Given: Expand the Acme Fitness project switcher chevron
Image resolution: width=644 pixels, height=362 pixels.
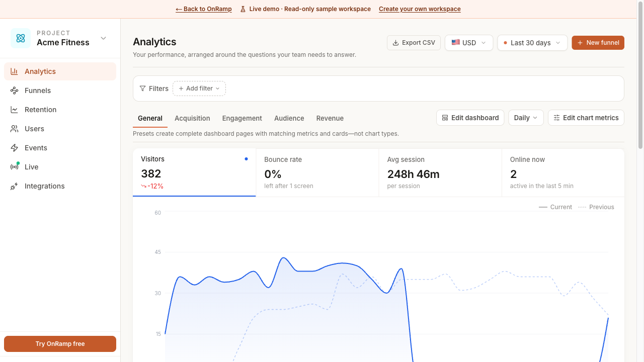Looking at the screenshot, I should 103,38.
